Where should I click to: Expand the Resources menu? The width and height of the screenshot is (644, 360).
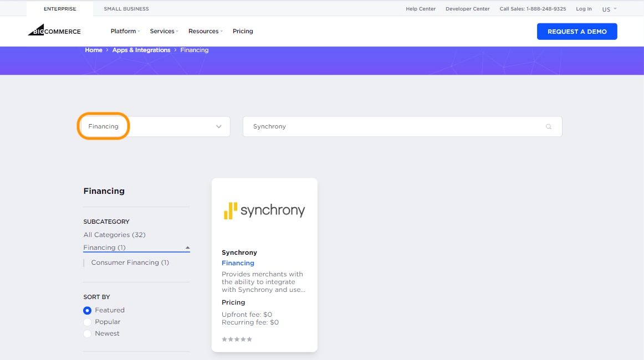point(206,31)
